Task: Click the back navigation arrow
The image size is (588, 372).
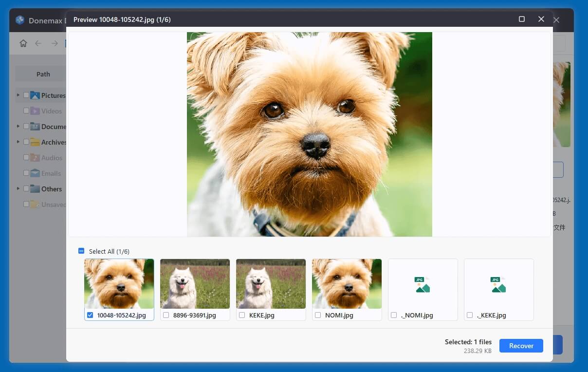Action: coord(38,43)
